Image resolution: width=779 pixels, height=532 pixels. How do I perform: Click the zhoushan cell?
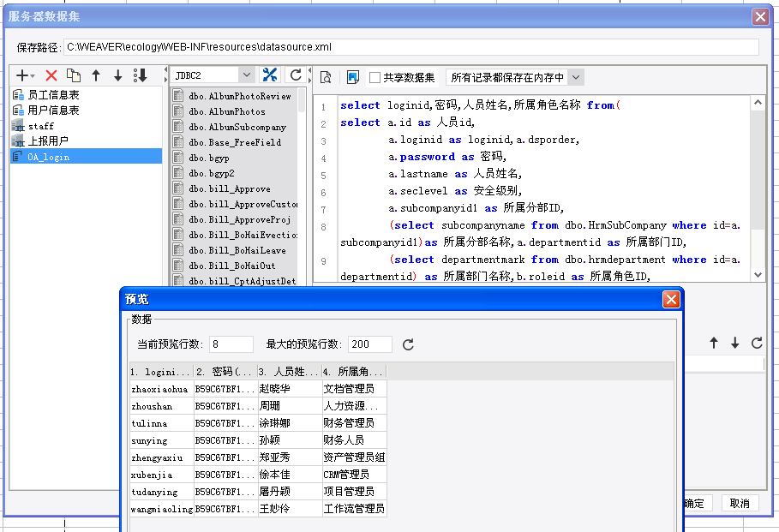click(161, 406)
